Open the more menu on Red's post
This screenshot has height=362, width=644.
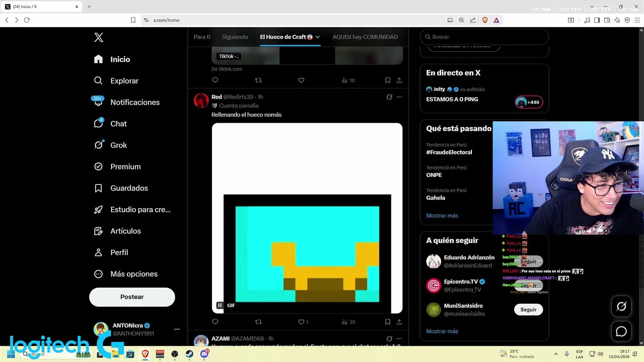tap(399, 97)
